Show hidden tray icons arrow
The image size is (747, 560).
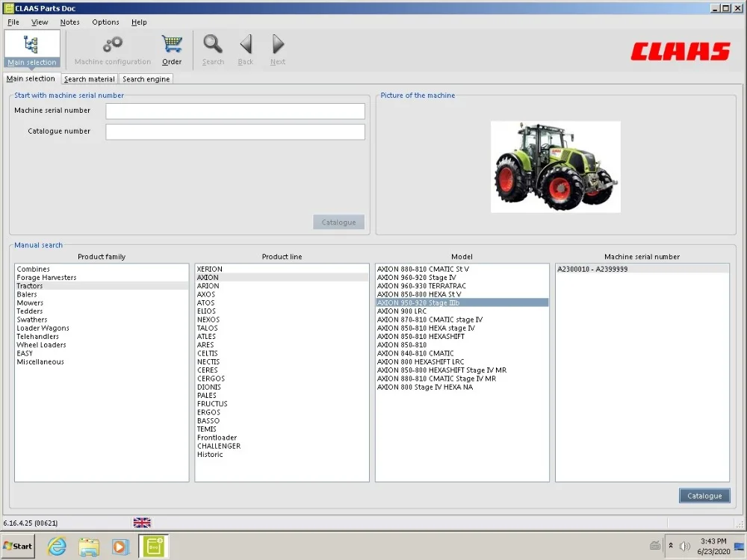[x=671, y=546]
